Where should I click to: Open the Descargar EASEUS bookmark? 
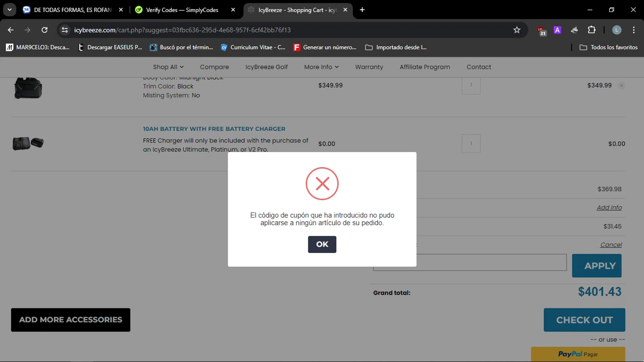[110, 47]
